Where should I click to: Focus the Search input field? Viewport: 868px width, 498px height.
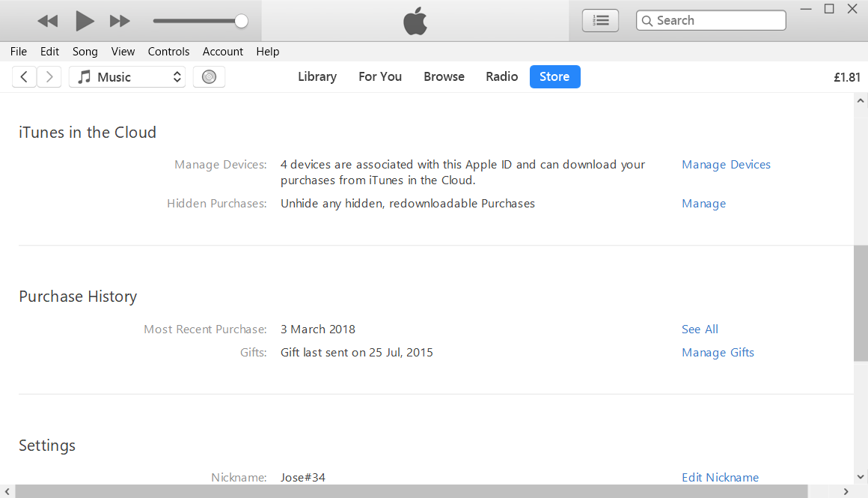[x=711, y=20]
